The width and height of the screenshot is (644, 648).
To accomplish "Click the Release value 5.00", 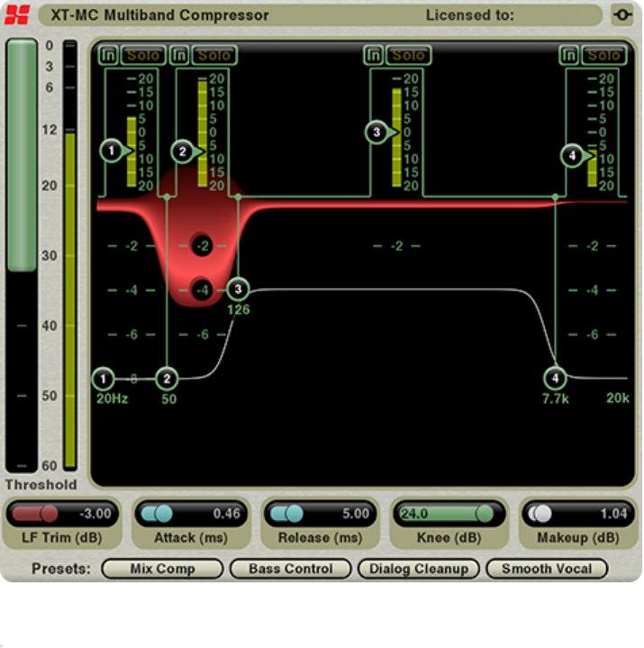I will click(x=356, y=514).
